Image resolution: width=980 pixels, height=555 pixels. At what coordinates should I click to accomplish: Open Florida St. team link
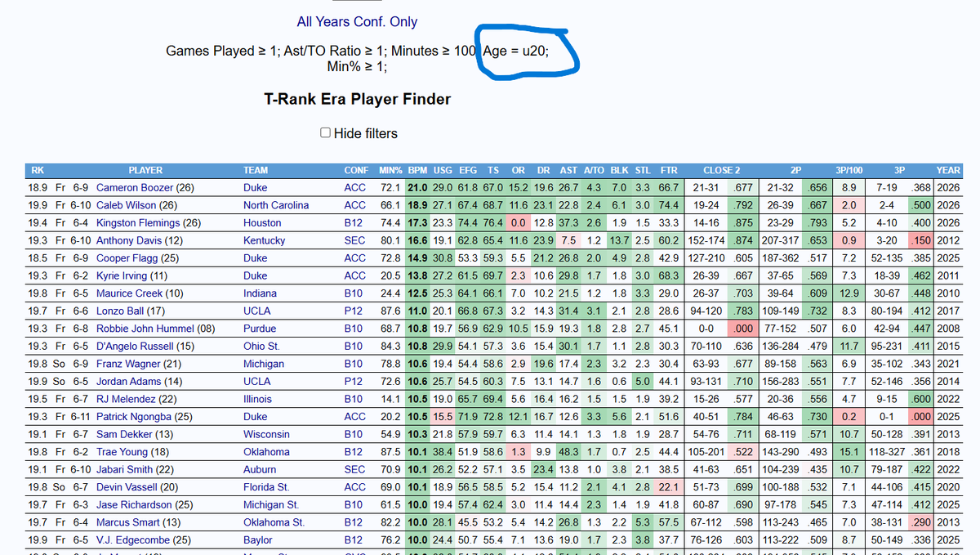pyautogui.click(x=266, y=487)
